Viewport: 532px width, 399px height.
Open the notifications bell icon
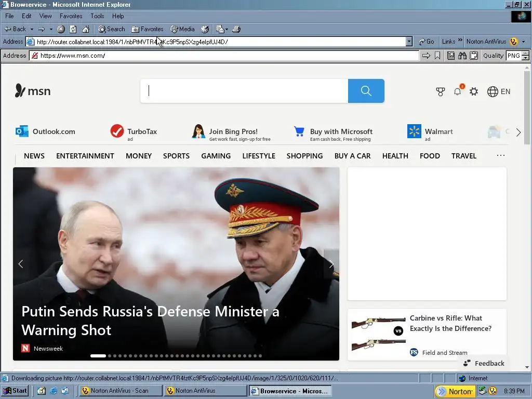(458, 91)
